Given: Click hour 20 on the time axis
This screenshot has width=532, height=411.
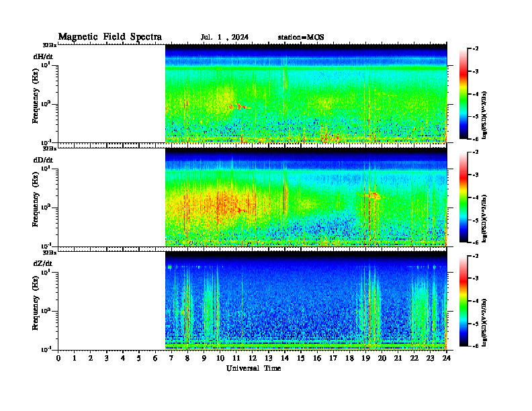Looking at the screenshot, I should pyautogui.click(x=382, y=359).
